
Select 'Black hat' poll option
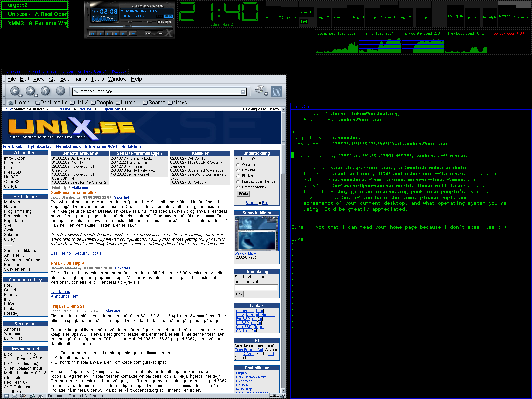238,176
